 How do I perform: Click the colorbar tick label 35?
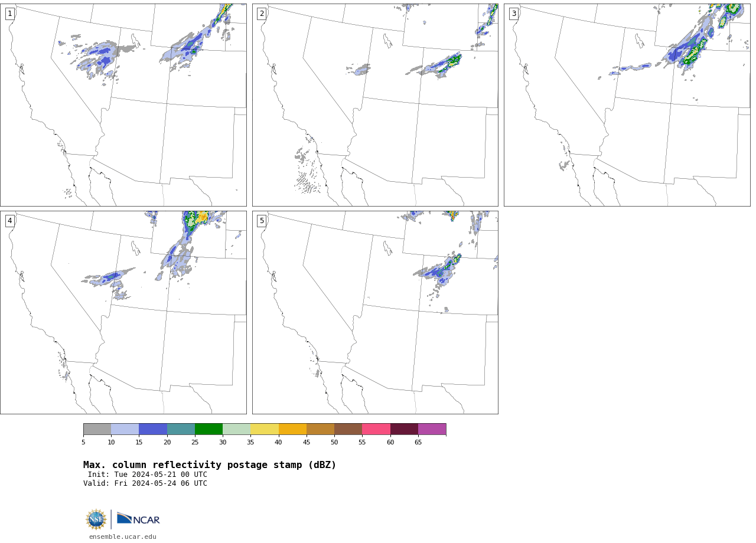(250, 443)
